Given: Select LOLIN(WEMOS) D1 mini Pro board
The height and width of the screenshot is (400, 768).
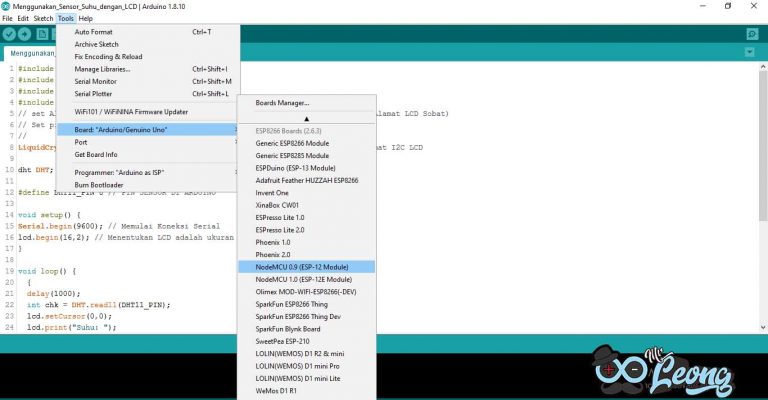Looking at the screenshot, I should tap(307, 366).
